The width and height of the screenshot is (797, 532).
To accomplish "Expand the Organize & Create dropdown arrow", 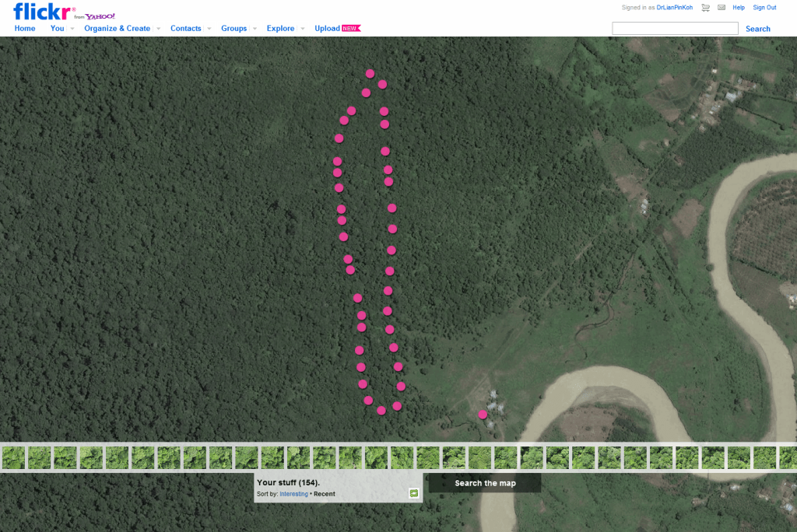I will (158, 29).
